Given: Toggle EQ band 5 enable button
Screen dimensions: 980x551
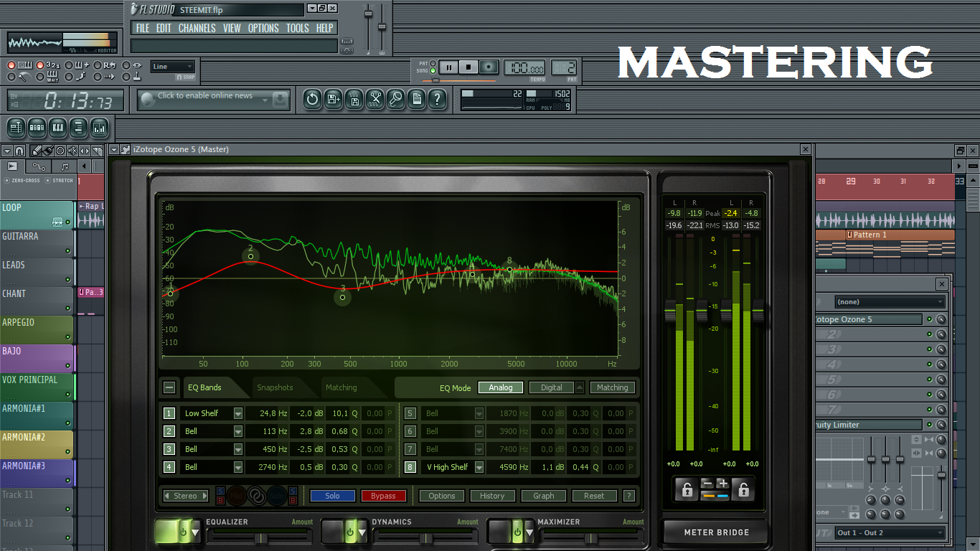Looking at the screenshot, I should pyautogui.click(x=410, y=413).
